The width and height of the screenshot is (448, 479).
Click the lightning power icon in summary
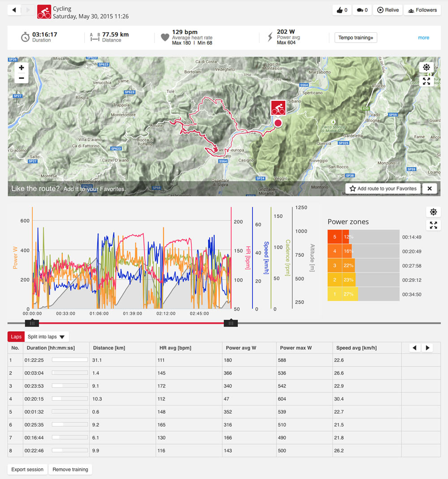click(x=270, y=37)
